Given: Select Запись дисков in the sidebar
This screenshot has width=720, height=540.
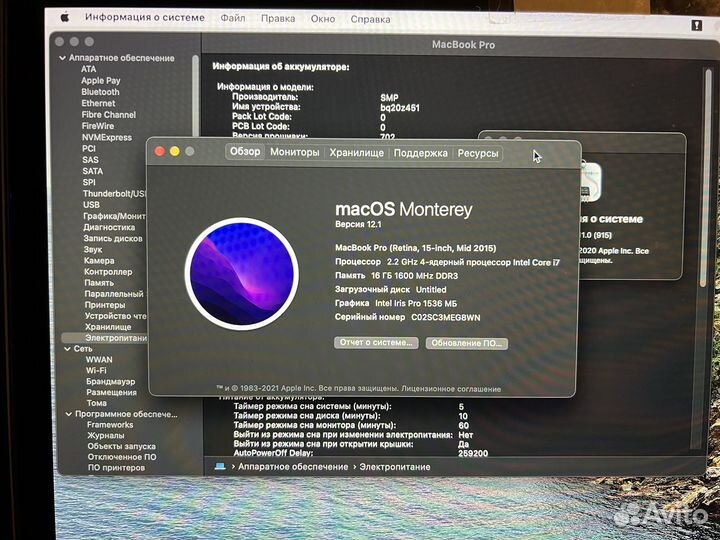Looking at the screenshot, I should click(113, 238).
